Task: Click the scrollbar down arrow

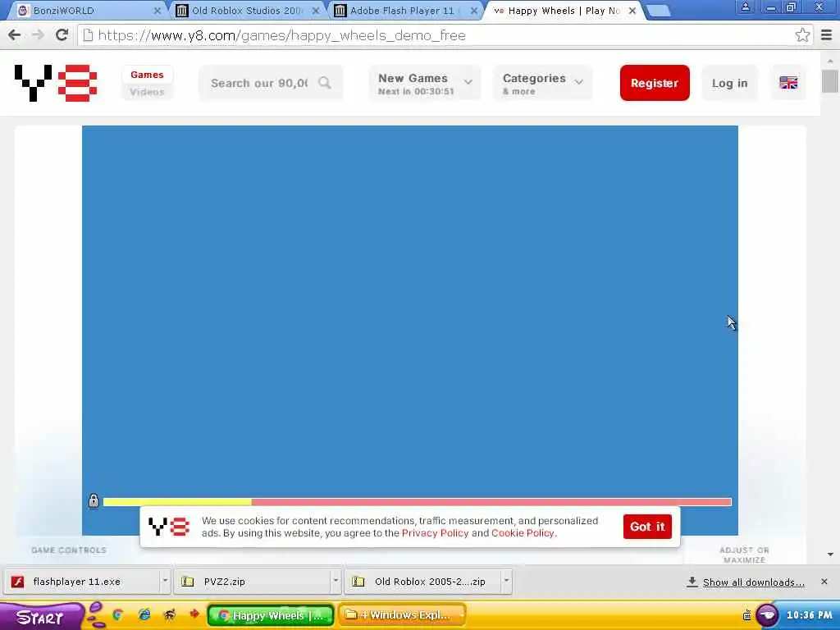Action: click(x=830, y=555)
